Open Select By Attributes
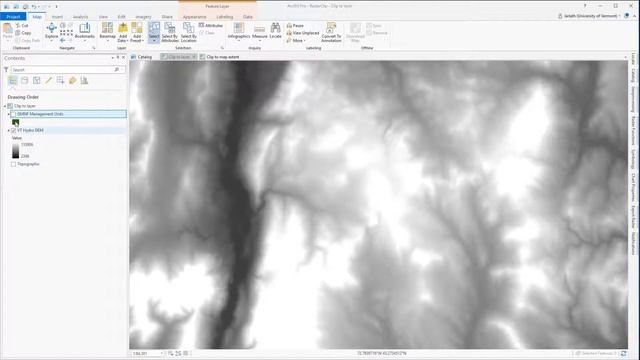This screenshot has width=640, height=360. point(170,32)
